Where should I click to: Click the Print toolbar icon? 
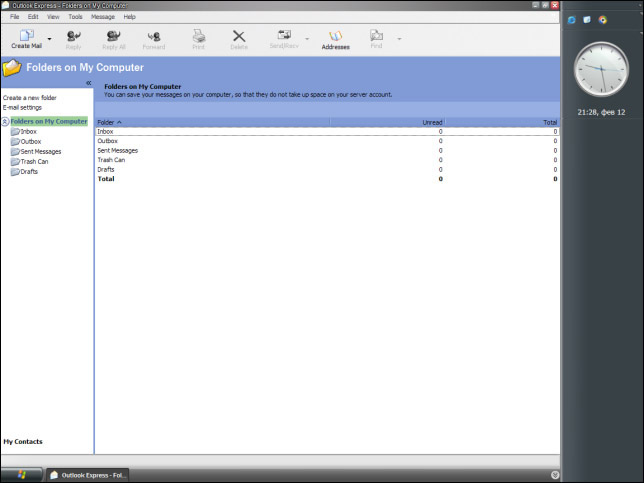click(x=199, y=36)
